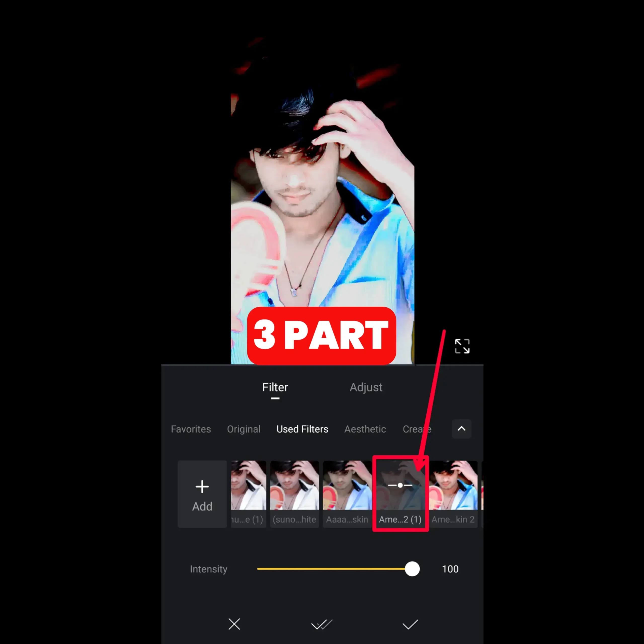
Task: Select the intensity dot on the Ame...2 thumbnail
Action: pyautogui.click(x=400, y=485)
